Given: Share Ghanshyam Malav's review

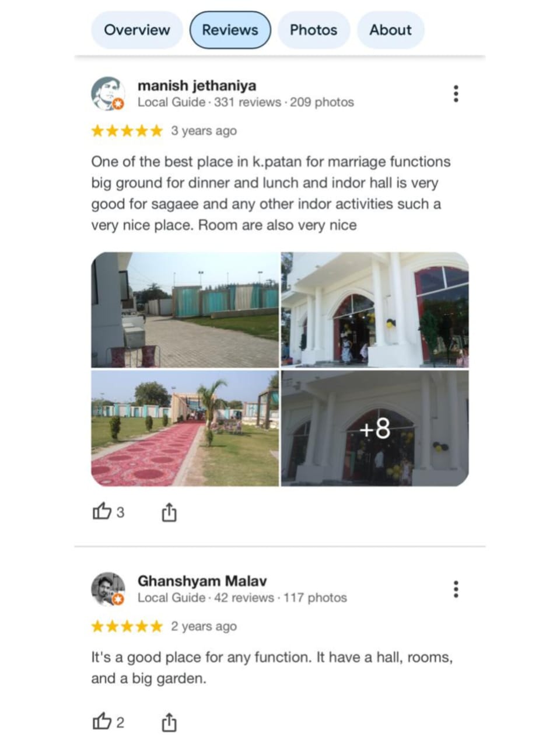Looking at the screenshot, I should (169, 722).
